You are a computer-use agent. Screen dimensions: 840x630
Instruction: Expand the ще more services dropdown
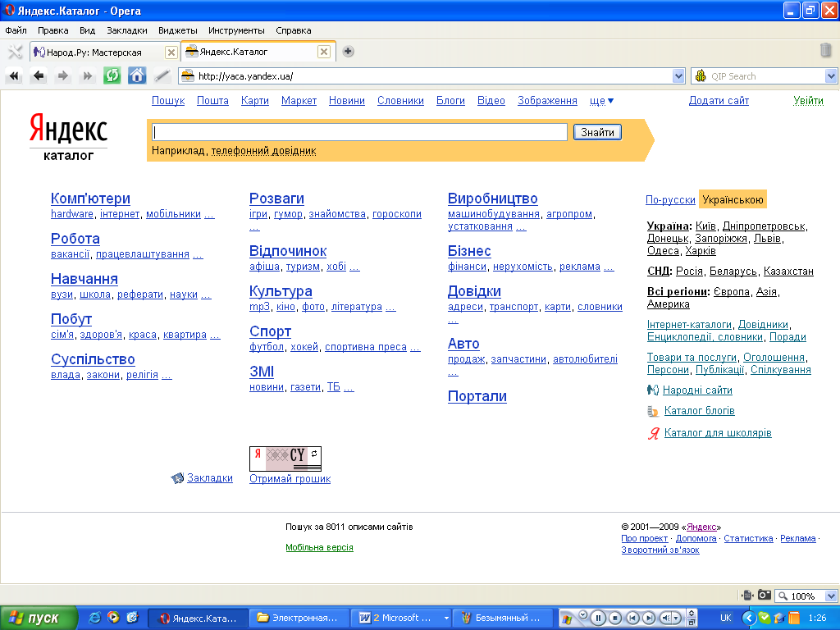tap(601, 101)
